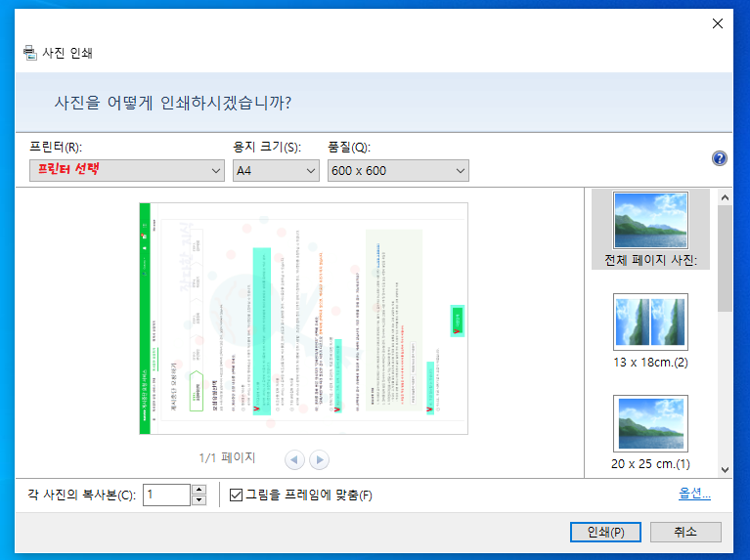Open the printer selection dropdown

tap(127, 171)
